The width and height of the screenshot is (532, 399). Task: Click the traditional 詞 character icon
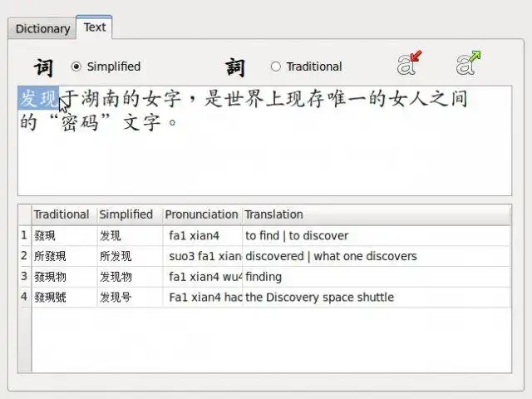pos(235,66)
